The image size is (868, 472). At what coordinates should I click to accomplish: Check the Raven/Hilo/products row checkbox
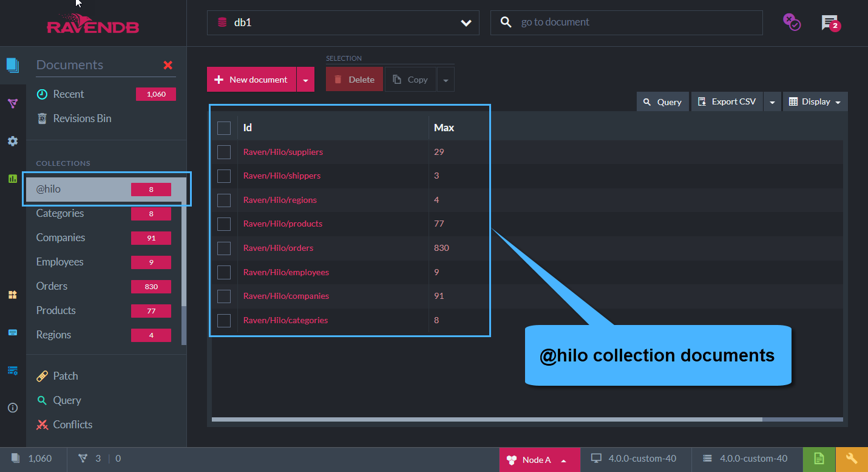pyautogui.click(x=224, y=224)
